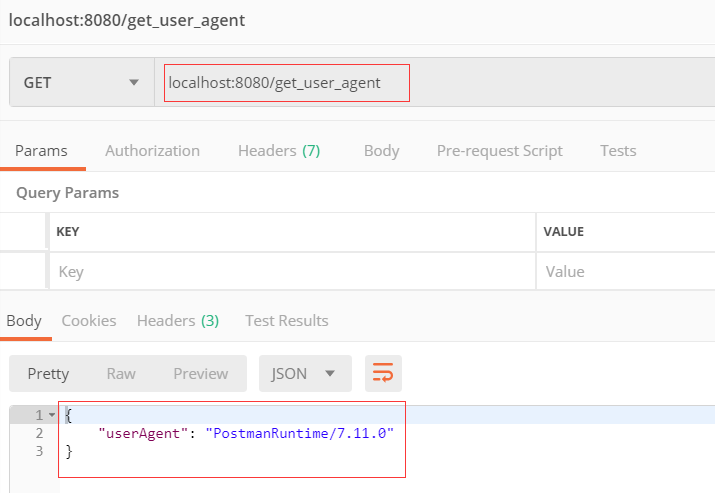Screen dimensions: 715x493
Task: Toggle the word wrap icon button
Action: [x=383, y=374]
